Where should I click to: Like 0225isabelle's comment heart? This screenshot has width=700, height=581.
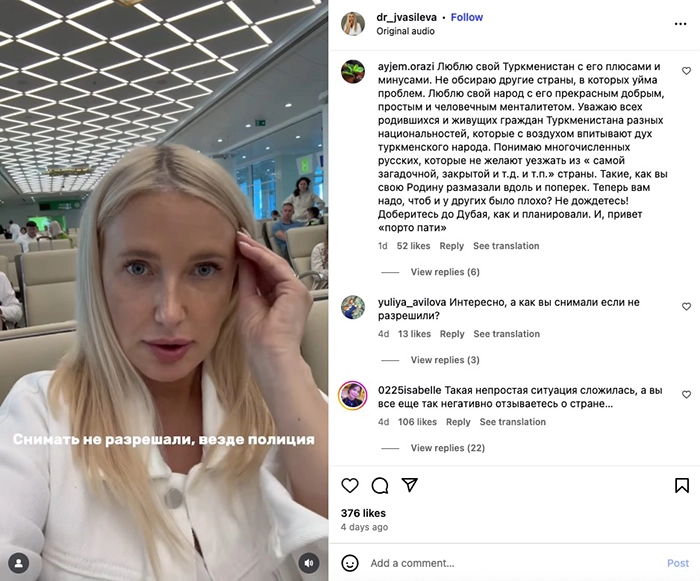pyautogui.click(x=686, y=394)
